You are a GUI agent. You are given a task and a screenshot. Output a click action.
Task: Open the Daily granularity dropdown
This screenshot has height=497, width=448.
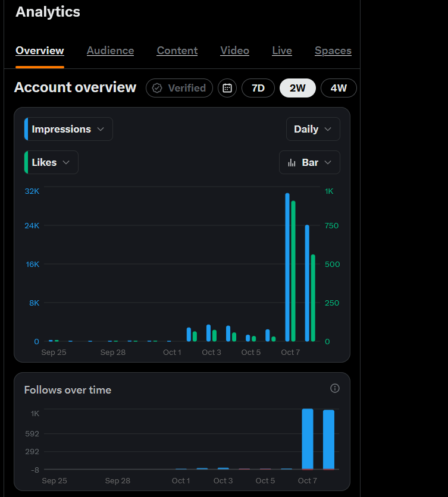tap(313, 129)
